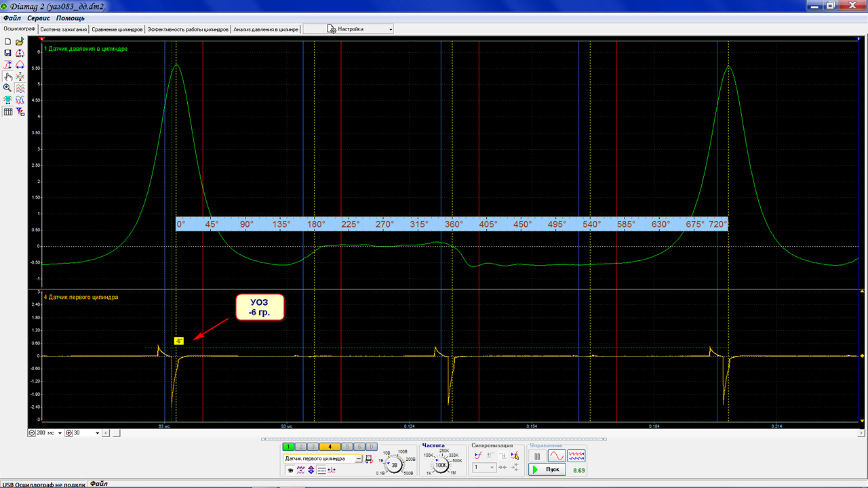Click the horizontal scrollbar left arrow
Image resolution: width=868 pixels, height=488 pixels.
(106, 432)
